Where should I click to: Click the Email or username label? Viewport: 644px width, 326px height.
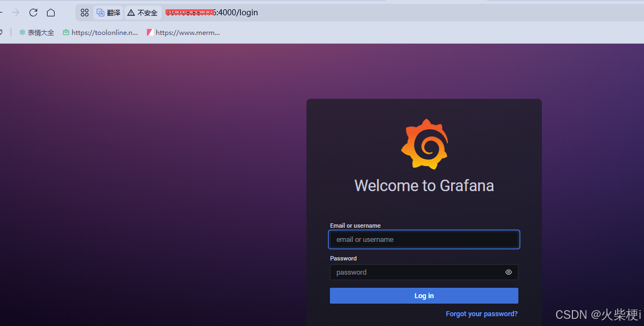pos(355,226)
